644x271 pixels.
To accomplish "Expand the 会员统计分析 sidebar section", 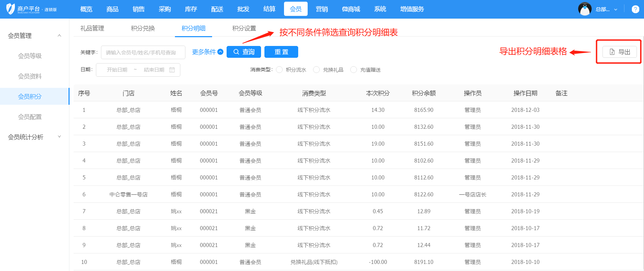I will coord(59,137).
